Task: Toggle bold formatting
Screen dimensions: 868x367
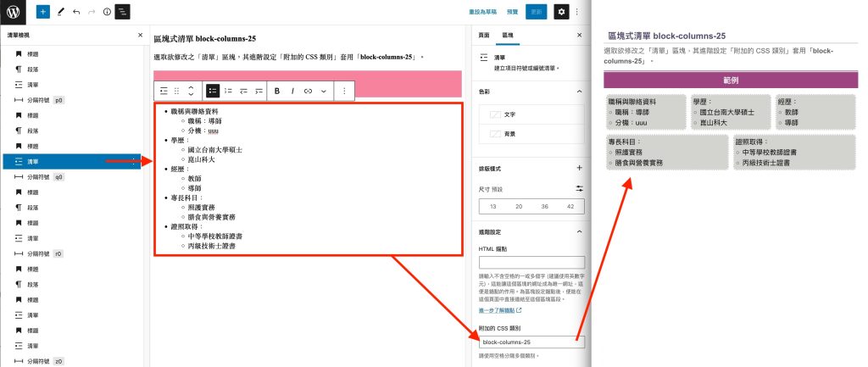Action: (277, 91)
